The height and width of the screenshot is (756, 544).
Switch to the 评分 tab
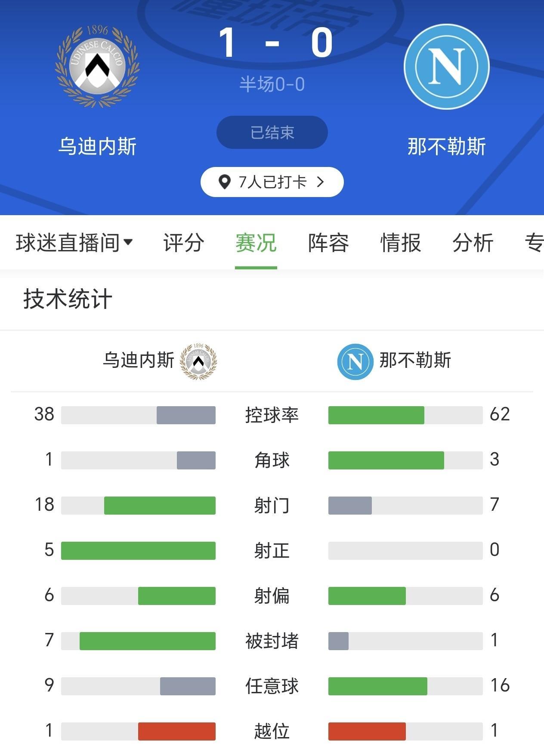(x=184, y=243)
